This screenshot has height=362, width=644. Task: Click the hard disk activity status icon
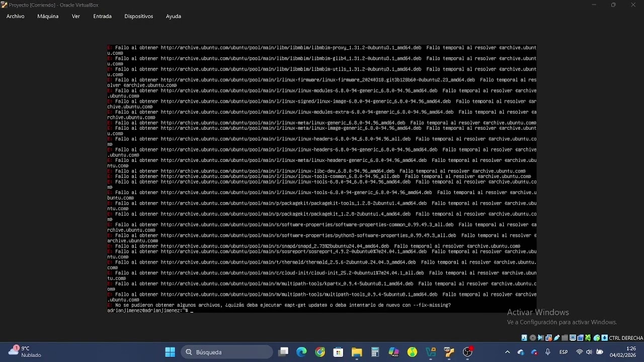(524, 338)
